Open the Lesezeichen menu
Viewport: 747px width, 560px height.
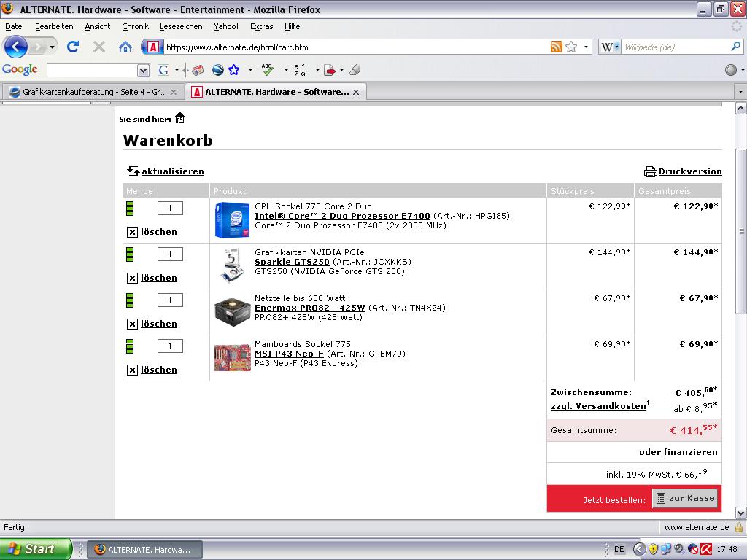tap(181, 26)
